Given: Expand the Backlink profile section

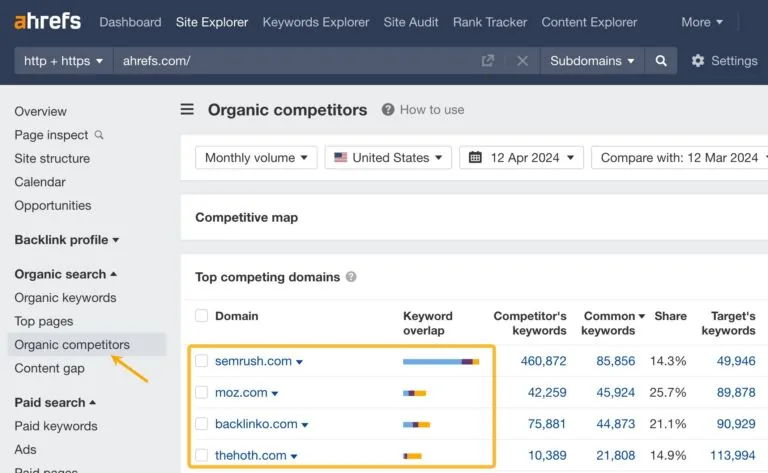Looking at the screenshot, I should click(x=67, y=239).
